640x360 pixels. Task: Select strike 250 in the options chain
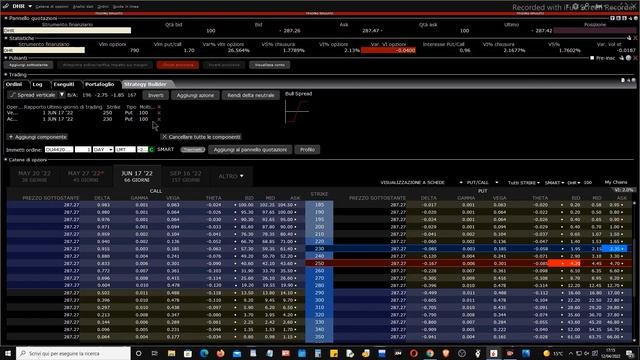click(319, 263)
